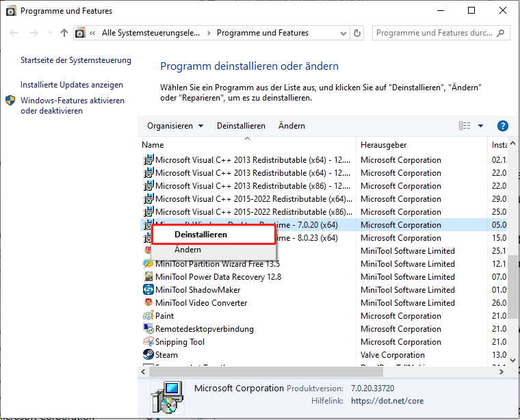Expand additional view options arrow
The image size is (520, 420).
pos(480,126)
